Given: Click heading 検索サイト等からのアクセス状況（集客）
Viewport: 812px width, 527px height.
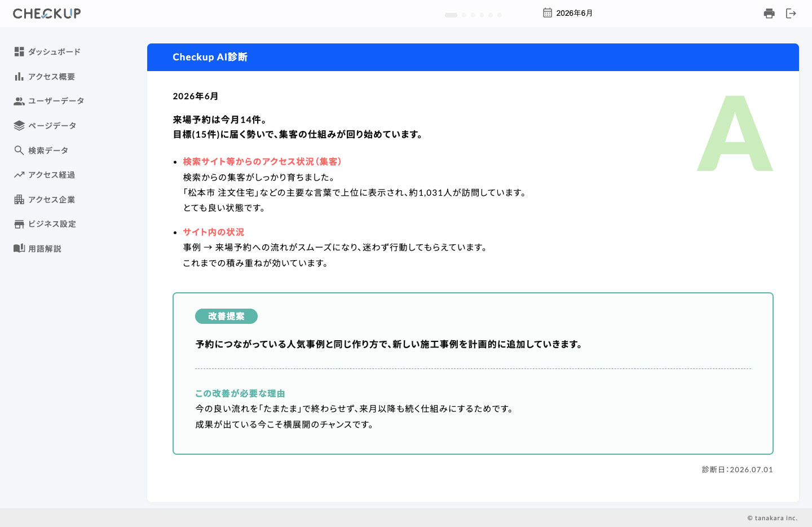Looking at the screenshot, I should [262, 162].
